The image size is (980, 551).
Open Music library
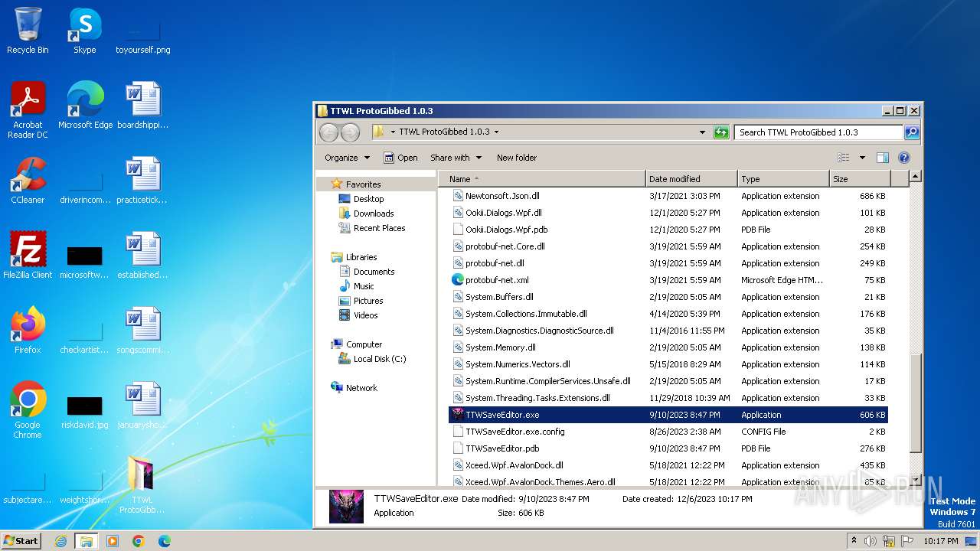coord(364,286)
